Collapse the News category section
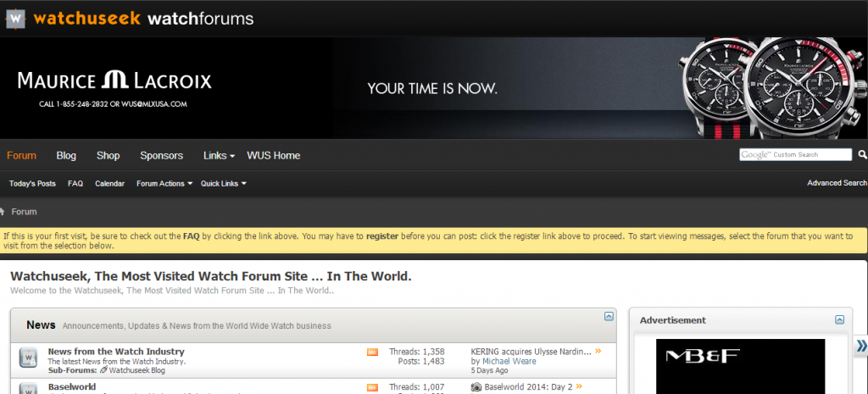This screenshot has width=868, height=394. point(609,317)
